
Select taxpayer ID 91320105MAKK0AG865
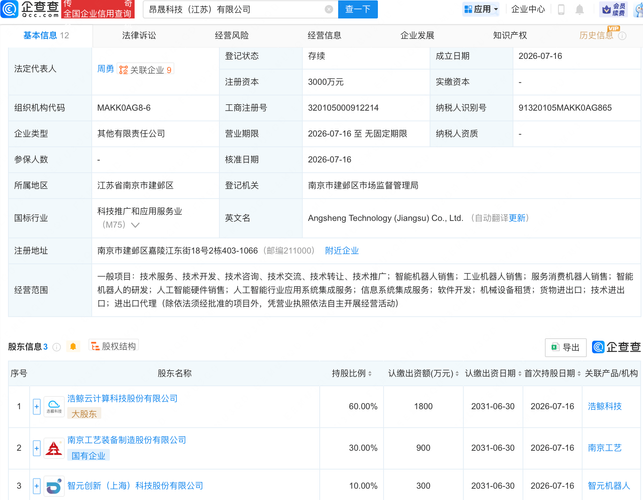point(565,108)
